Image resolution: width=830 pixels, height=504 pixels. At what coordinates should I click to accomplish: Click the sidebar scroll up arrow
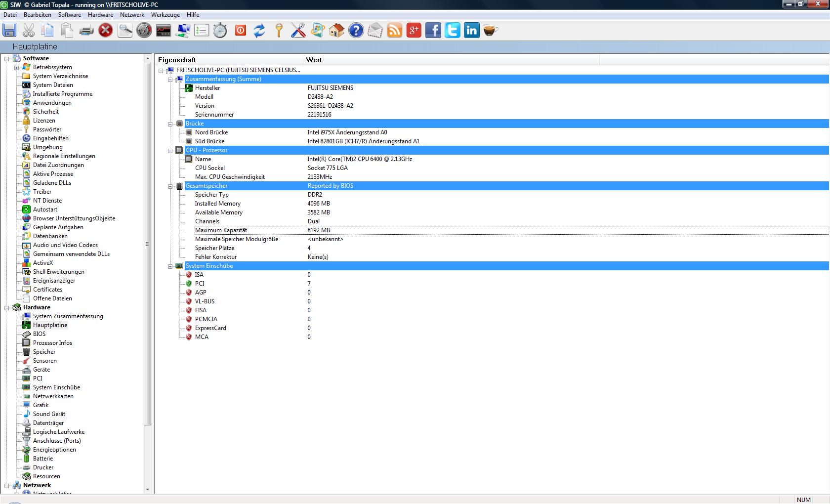point(147,59)
